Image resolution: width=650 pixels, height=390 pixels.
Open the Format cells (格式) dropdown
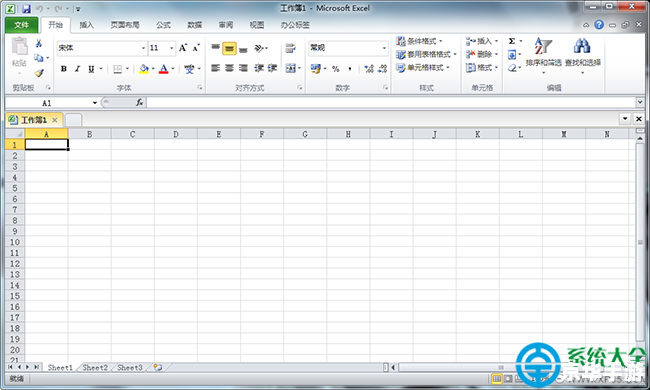[482, 68]
